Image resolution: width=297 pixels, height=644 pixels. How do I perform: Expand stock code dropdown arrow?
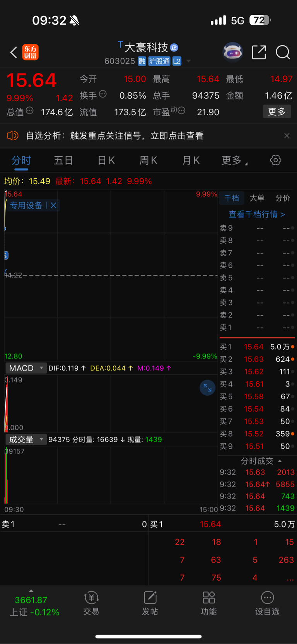[189, 61]
